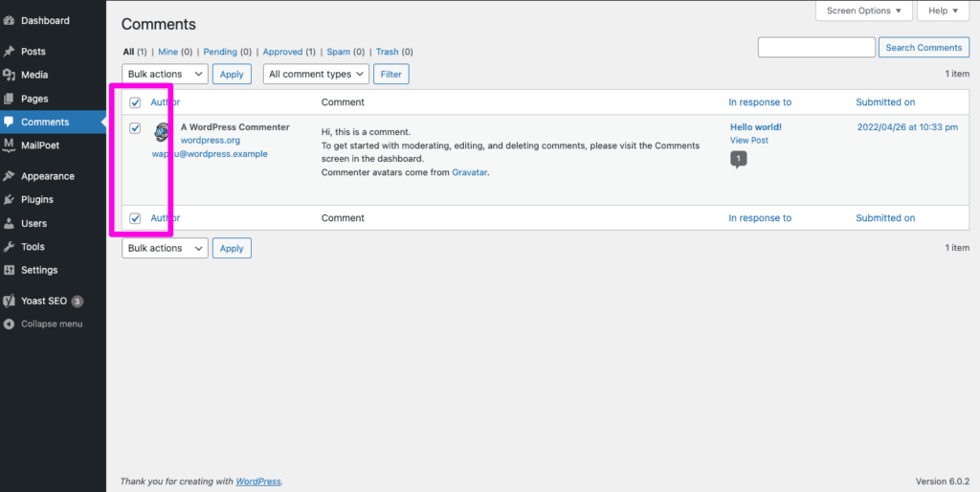
Task: Sort by In response to header column
Action: (760, 102)
